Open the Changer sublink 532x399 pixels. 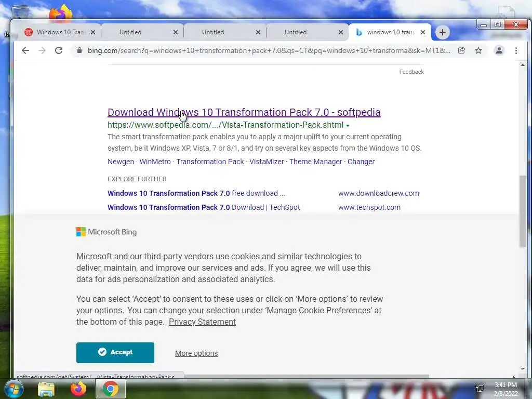(x=361, y=162)
